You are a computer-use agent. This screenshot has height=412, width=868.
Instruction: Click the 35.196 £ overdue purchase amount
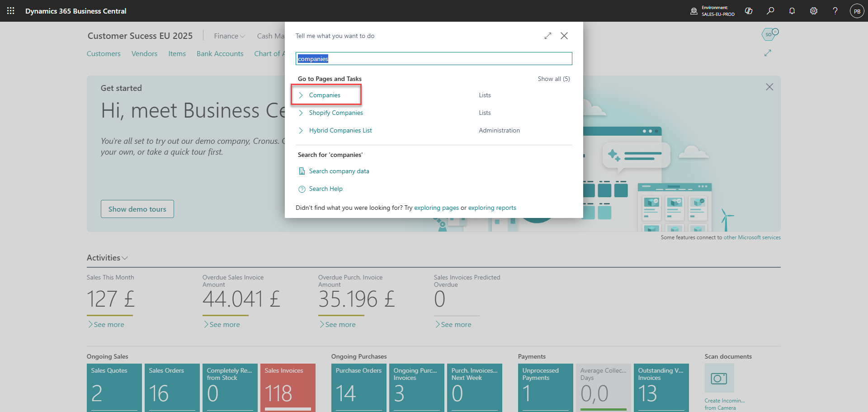(356, 299)
